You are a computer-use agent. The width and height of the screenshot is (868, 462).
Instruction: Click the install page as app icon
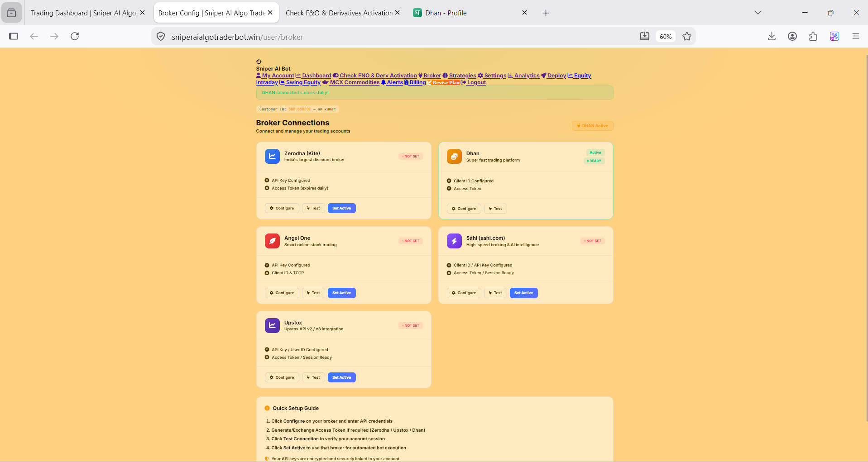click(x=645, y=36)
